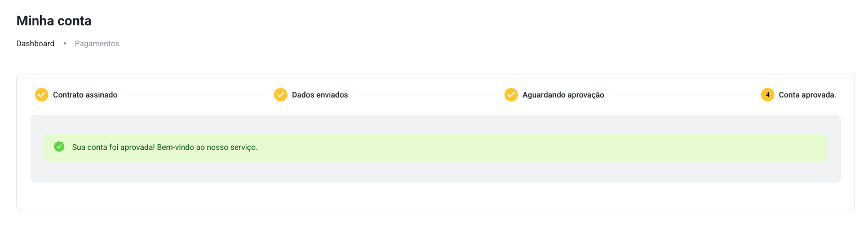Viewport: 868px width, 235px height.
Task: Select the 'Dados enviados' step label
Action: [x=320, y=95]
